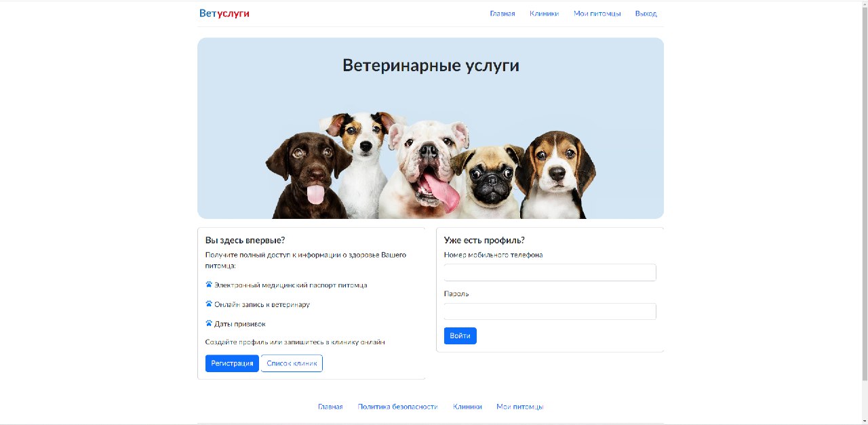Click Выход in top navigation

coord(646,14)
